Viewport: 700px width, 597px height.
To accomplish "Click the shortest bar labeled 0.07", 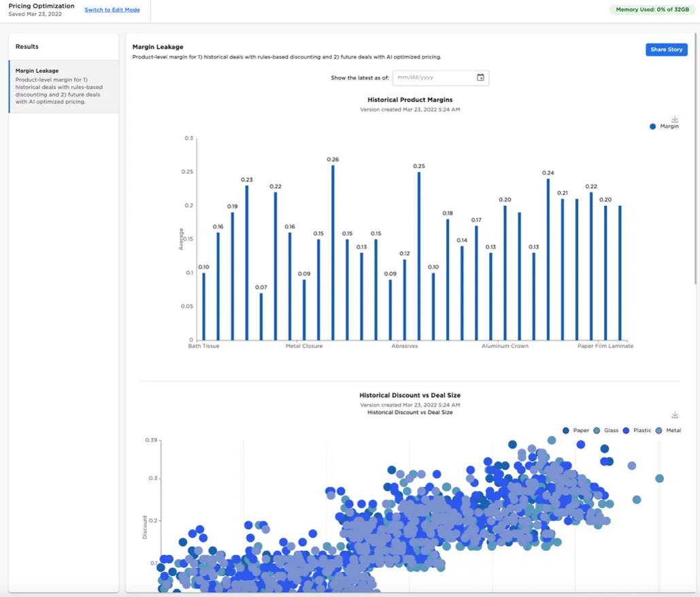I will pyautogui.click(x=261, y=316).
